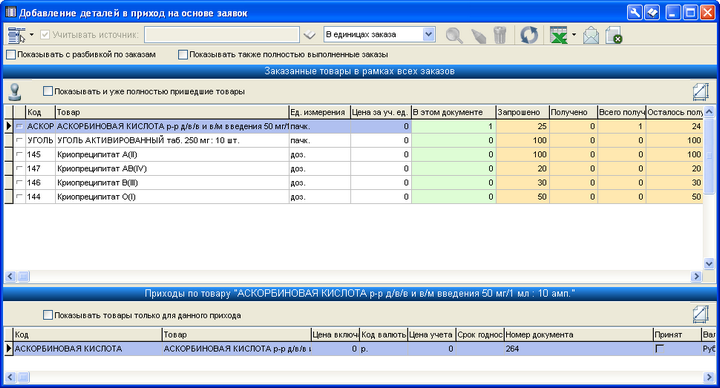Click 'Ед. измерения' column header
This screenshot has height=388, width=720.
point(320,112)
